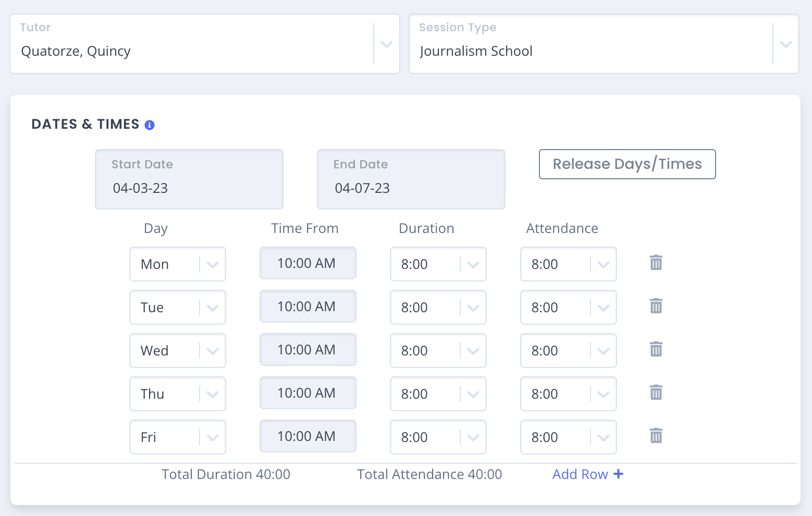Click the Start Date field

pyautogui.click(x=189, y=179)
